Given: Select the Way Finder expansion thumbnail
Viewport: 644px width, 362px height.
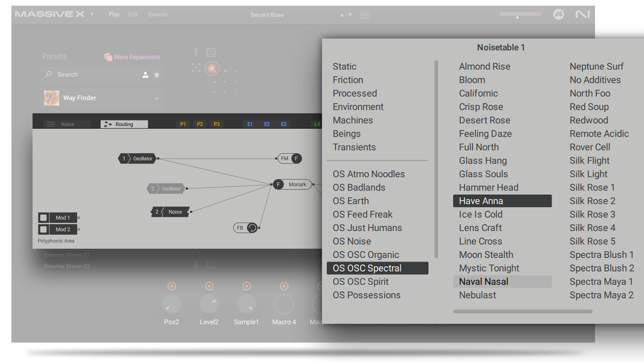Looking at the screenshot, I should (52, 98).
